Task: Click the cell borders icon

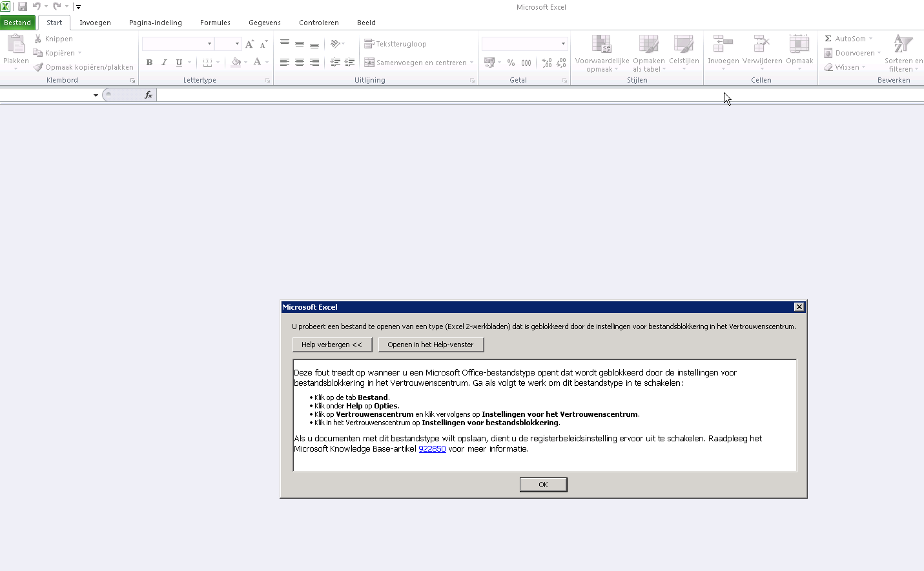Action: pos(207,63)
